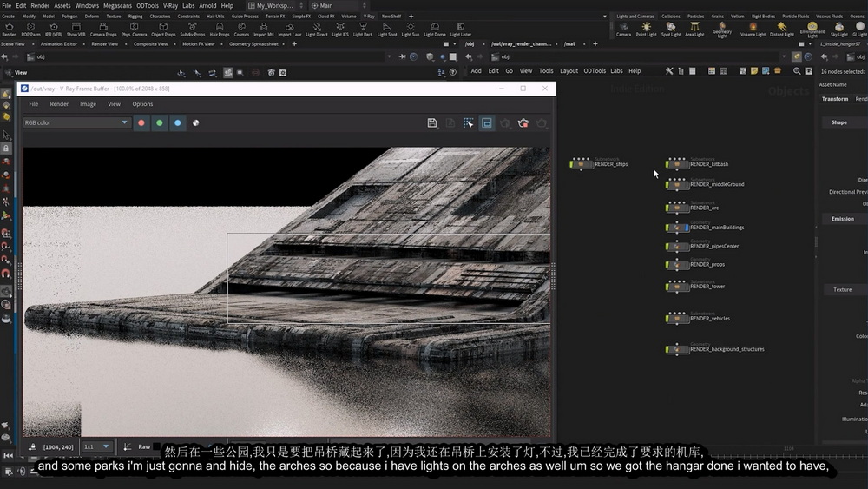Open Object Props shelf tool
Viewport: 868px width, 489px height.
coord(163,30)
